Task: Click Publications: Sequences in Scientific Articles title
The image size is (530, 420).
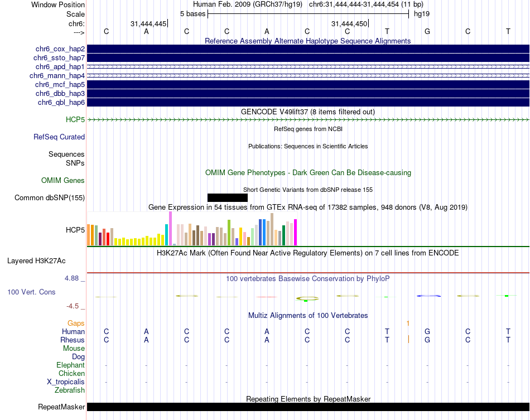Action: [308, 146]
